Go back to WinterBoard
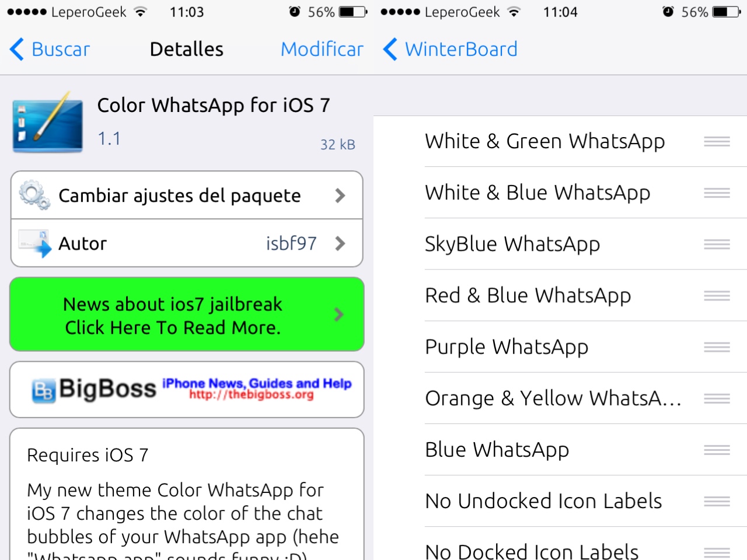This screenshot has height=560, width=747. (x=450, y=49)
